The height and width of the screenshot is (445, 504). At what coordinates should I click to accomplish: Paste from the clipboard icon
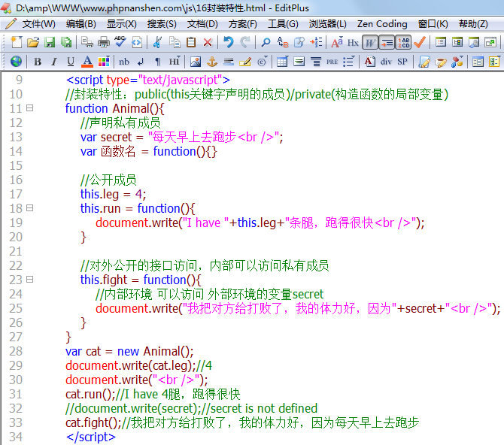191,42
